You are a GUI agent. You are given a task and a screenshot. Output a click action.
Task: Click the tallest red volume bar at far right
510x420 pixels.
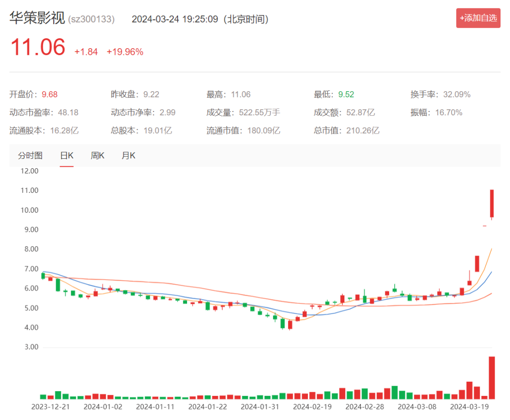492,377
